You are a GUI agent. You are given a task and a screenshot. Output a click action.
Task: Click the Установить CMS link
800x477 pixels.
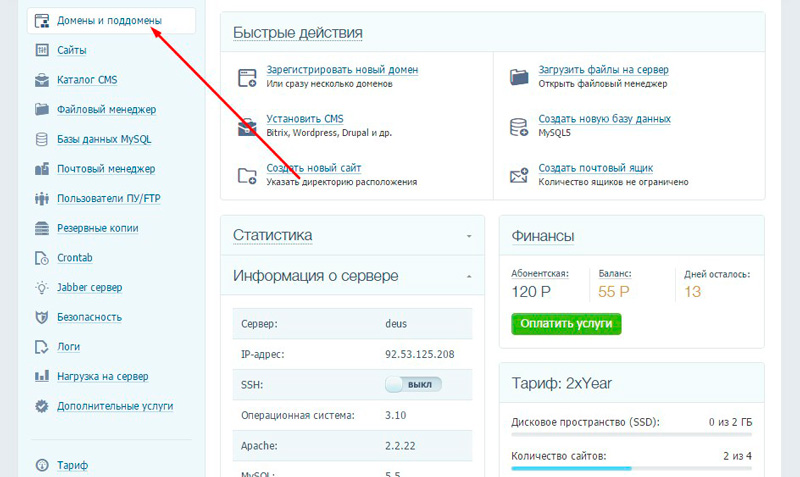304,119
